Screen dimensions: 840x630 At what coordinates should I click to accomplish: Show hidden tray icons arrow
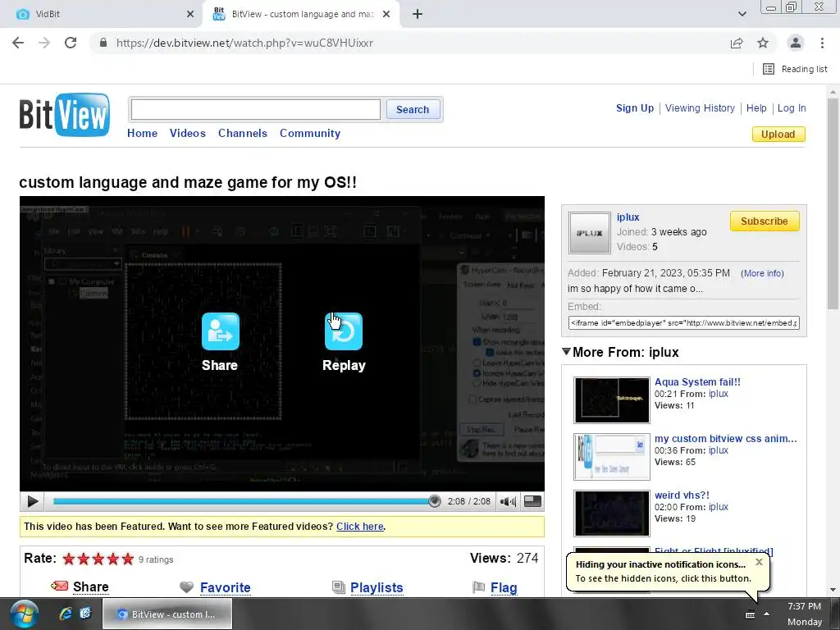tap(767, 614)
